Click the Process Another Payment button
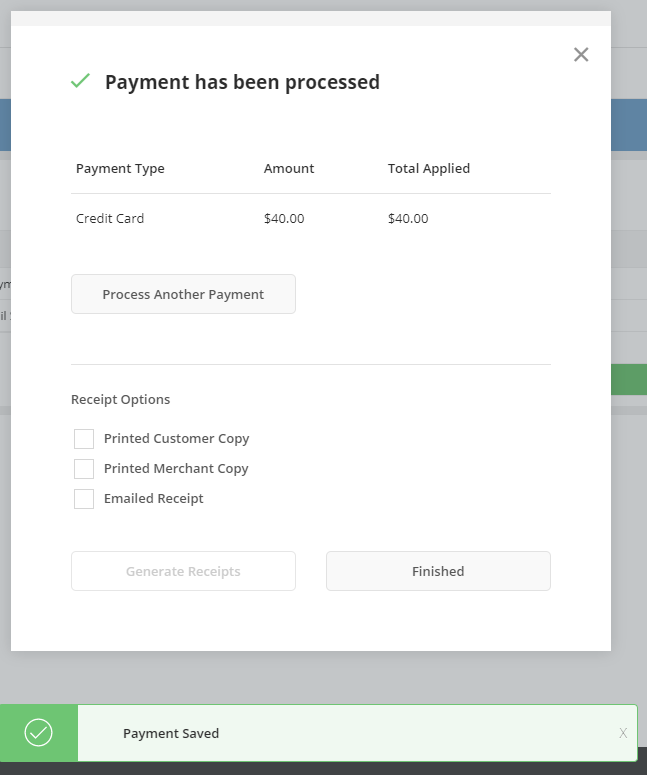The image size is (647, 775). coord(183,294)
